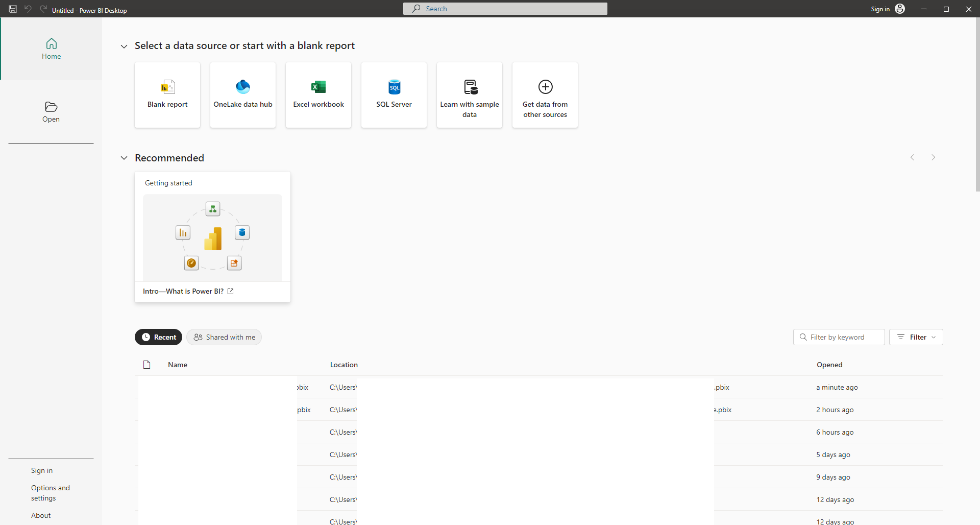Viewport: 980px width, 525px height.
Task: Select the Home sidebar item
Action: click(x=51, y=49)
